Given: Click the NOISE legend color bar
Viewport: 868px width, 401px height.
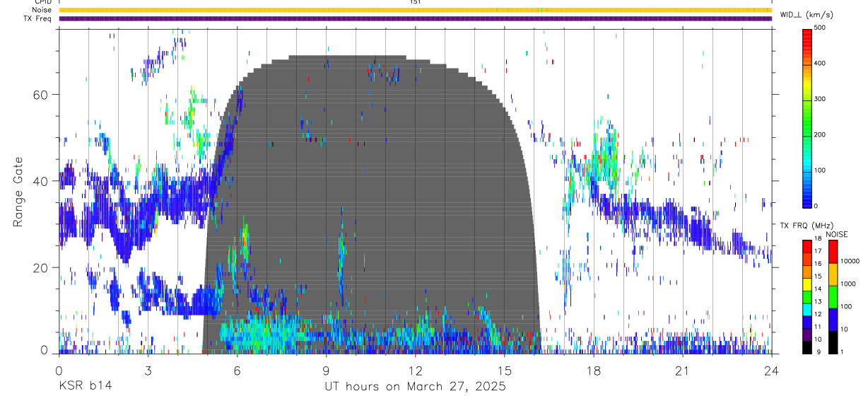Looking at the screenshot, I should coord(833,297).
